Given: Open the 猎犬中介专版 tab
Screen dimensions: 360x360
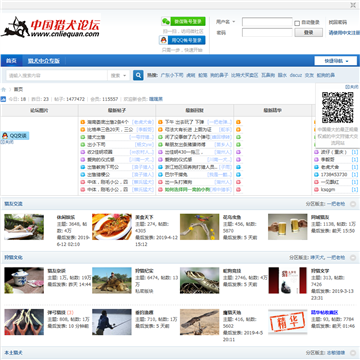Looking at the screenshot, I should tap(44, 61).
